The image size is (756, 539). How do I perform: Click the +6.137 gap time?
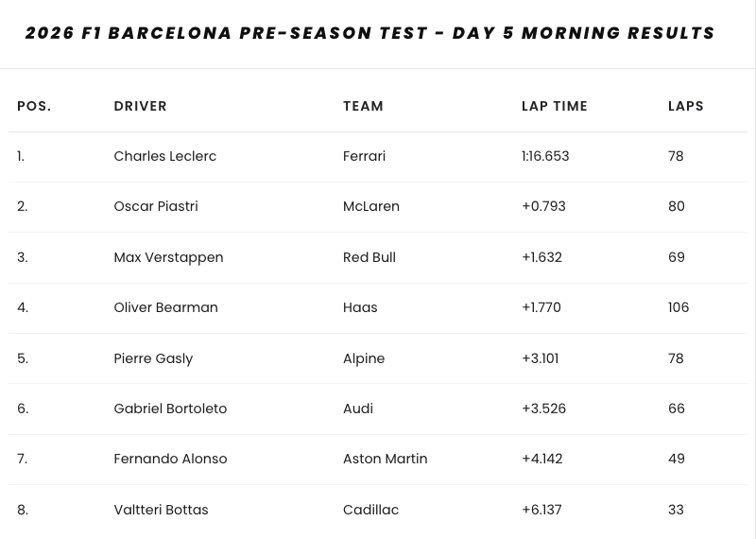tap(541, 510)
